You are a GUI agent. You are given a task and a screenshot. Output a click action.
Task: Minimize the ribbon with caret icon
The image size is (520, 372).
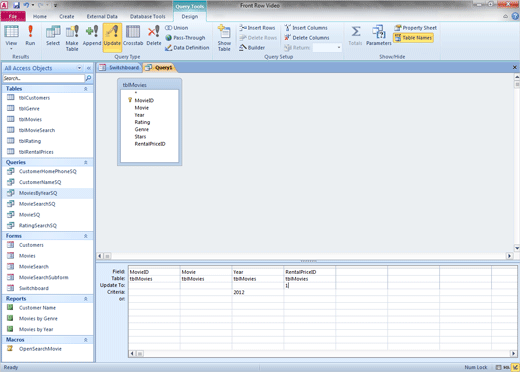coord(506,16)
